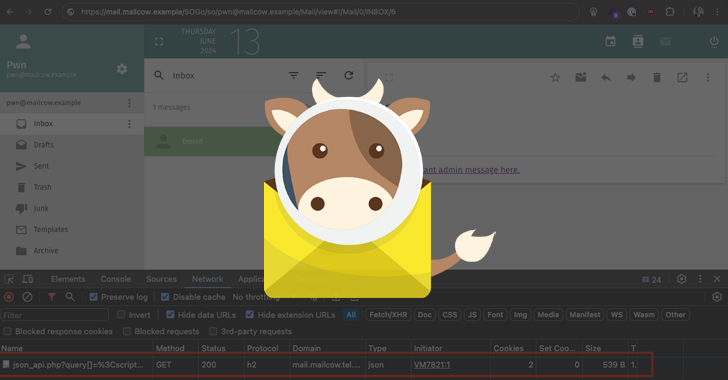The image size is (728, 380).
Task: Activate the DevTools inspect element picker
Action: point(9,279)
